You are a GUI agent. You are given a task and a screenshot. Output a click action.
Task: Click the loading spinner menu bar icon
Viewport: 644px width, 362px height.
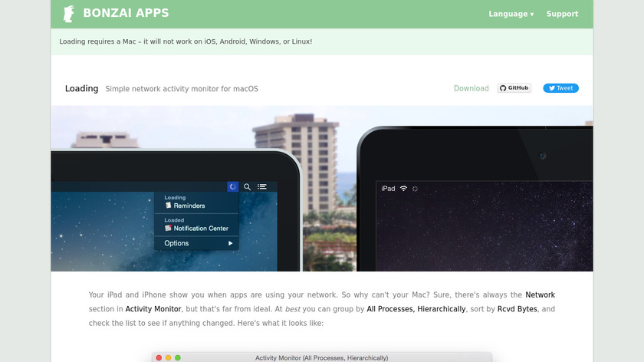point(233,186)
